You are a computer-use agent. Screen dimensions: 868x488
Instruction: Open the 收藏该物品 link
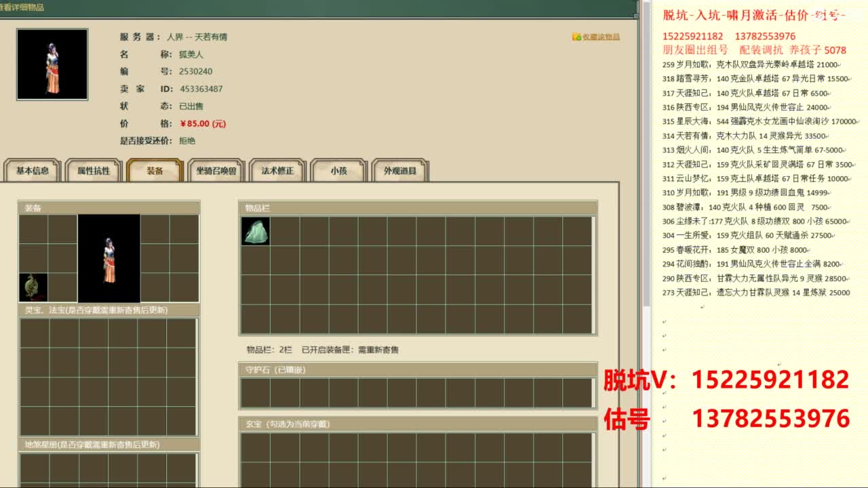point(601,37)
